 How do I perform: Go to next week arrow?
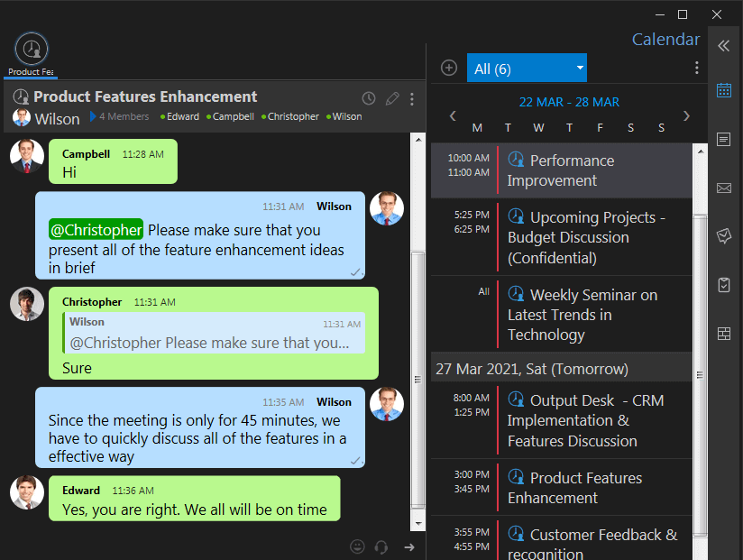coord(686,115)
